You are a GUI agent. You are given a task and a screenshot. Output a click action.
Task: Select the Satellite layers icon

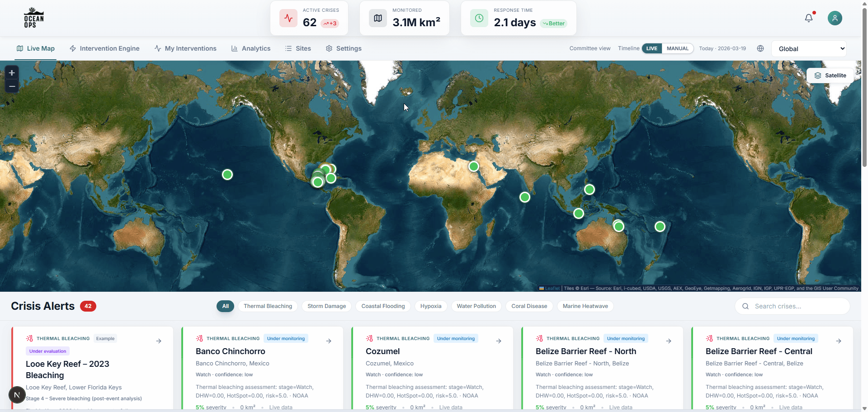click(819, 75)
